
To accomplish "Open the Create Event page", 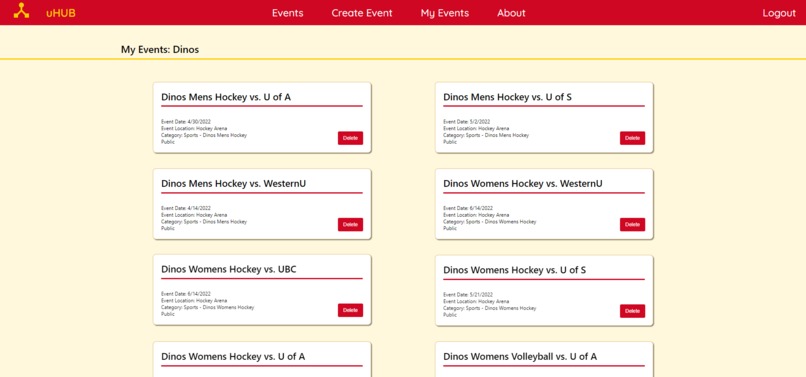I will pos(362,13).
